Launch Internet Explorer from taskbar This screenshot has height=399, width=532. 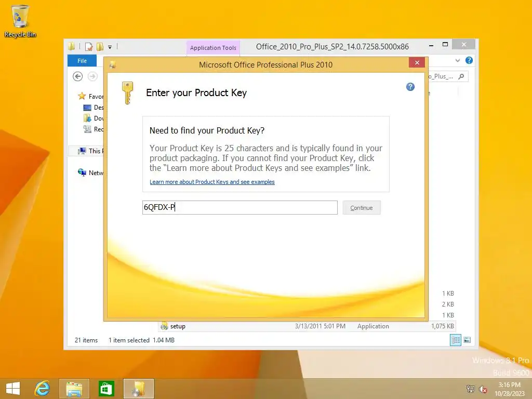tap(43, 389)
